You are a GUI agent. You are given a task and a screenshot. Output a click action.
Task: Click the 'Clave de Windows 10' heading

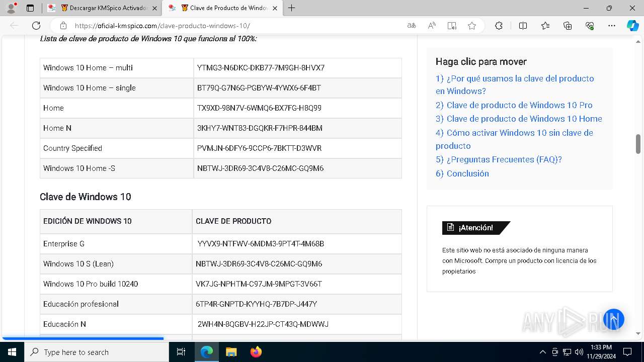(86, 197)
